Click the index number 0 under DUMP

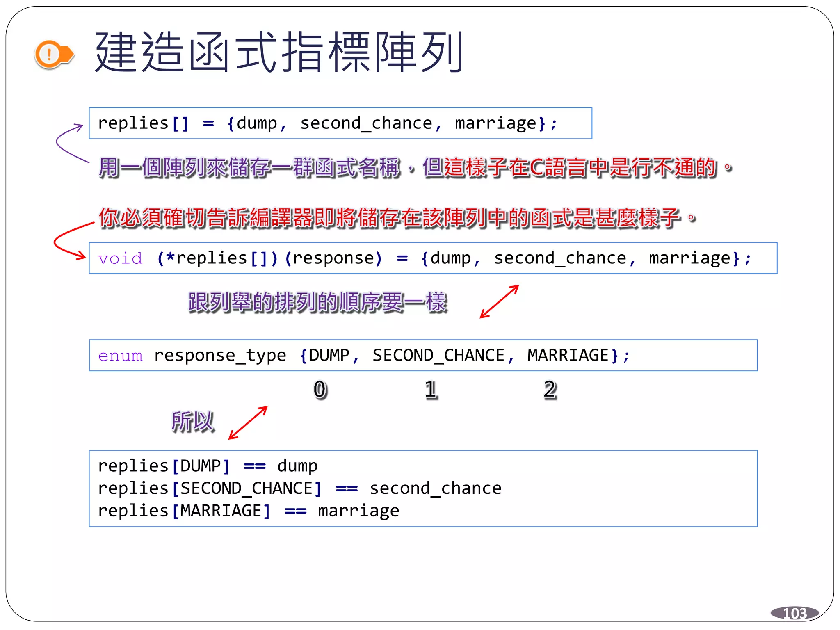tap(320, 390)
